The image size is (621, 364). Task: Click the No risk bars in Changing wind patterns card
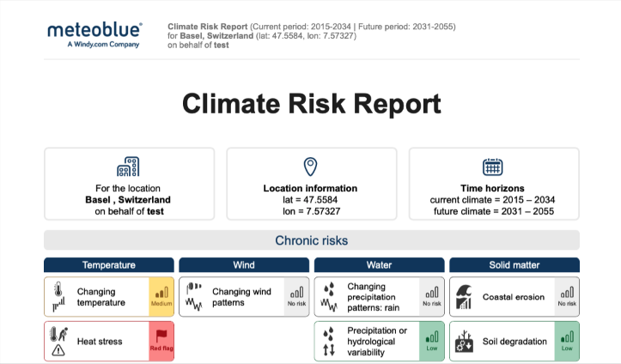297,293
